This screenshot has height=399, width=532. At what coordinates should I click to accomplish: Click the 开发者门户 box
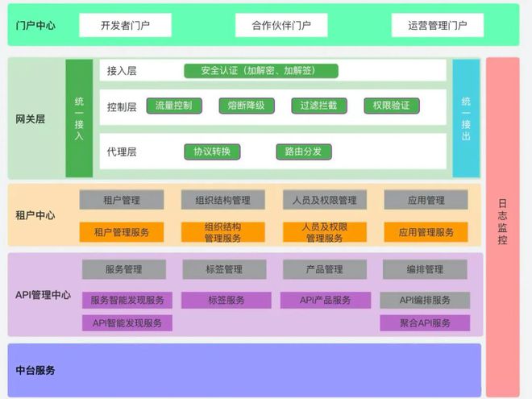click(x=125, y=25)
